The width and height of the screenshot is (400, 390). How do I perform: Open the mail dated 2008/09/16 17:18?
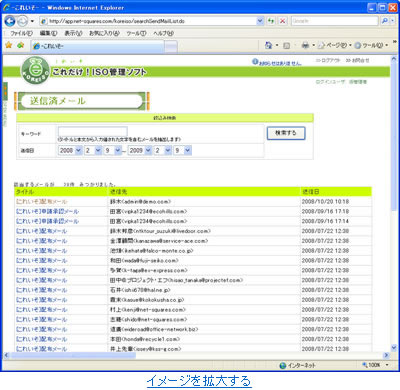point(47,211)
